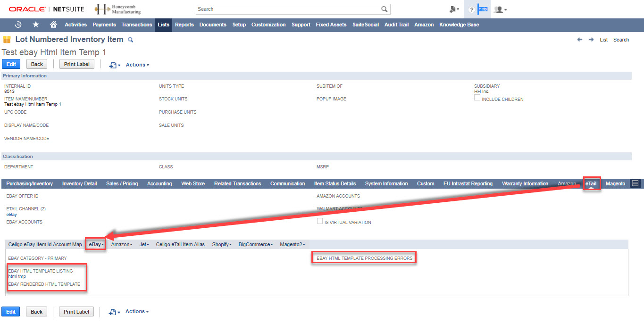Image resolution: width=644 pixels, height=324 pixels.
Task: Select the eBay sublist tab
Action: pyautogui.click(x=96, y=244)
